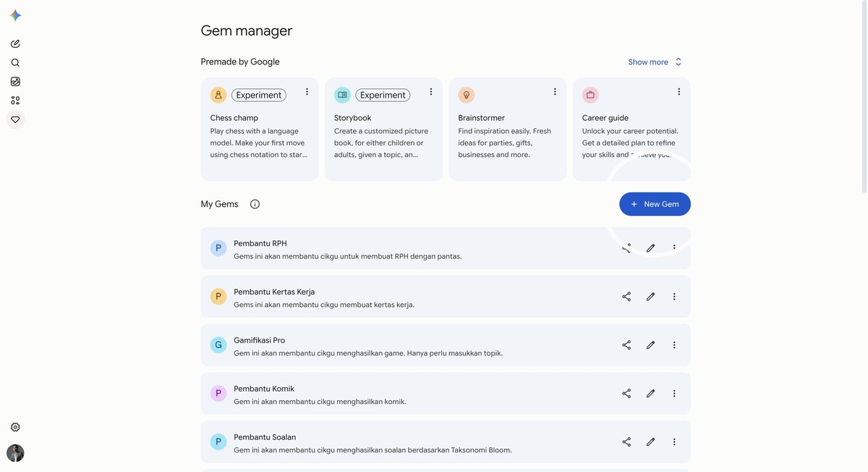Open more options for Pembantu Soalan
868x472 pixels.
pos(674,442)
